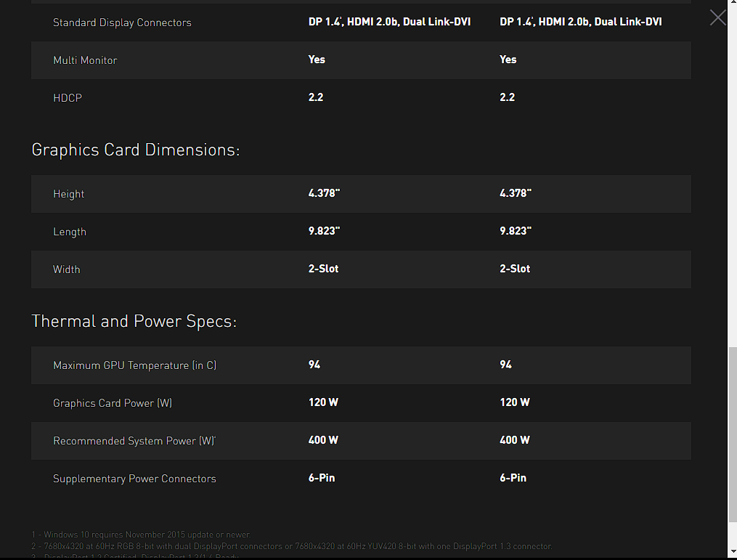The image size is (737, 560).
Task: Select the Recommended System Power label
Action: pyautogui.click(x=134, y=441)
